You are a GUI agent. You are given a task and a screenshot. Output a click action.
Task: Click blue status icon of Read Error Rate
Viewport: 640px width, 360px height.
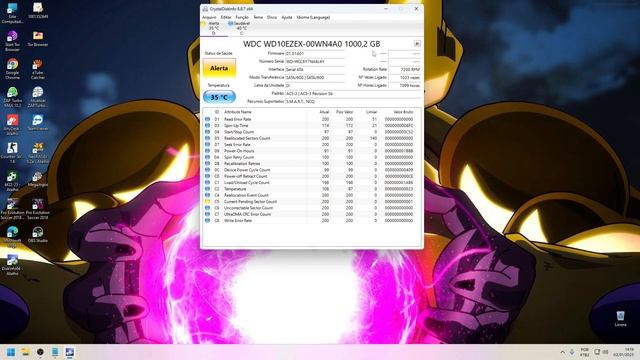[x=207, y=119]
